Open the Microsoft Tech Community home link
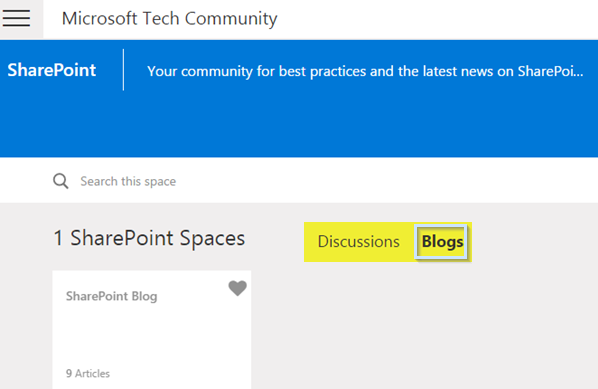The image size is (598, 389). [170, 19]
